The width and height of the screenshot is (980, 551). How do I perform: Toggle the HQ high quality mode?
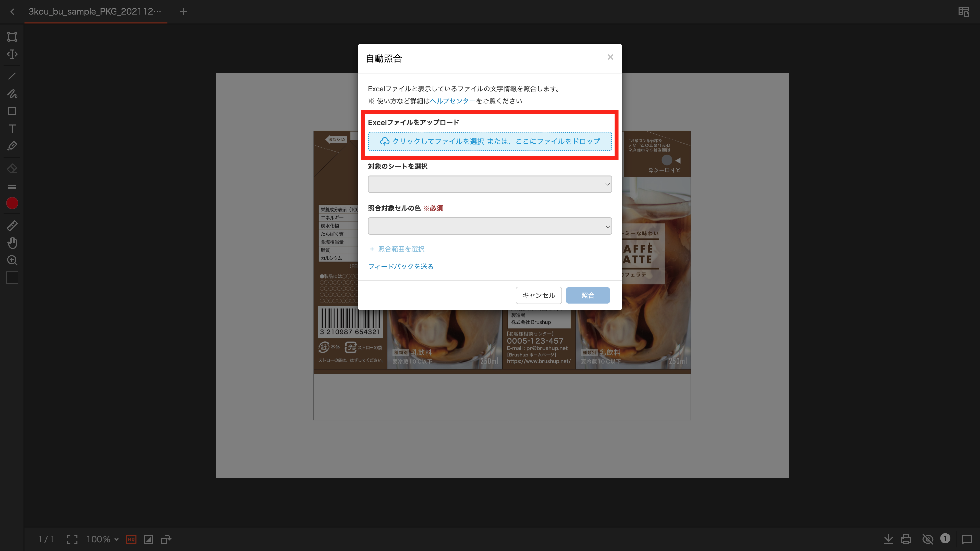click(x=131, y=539)
